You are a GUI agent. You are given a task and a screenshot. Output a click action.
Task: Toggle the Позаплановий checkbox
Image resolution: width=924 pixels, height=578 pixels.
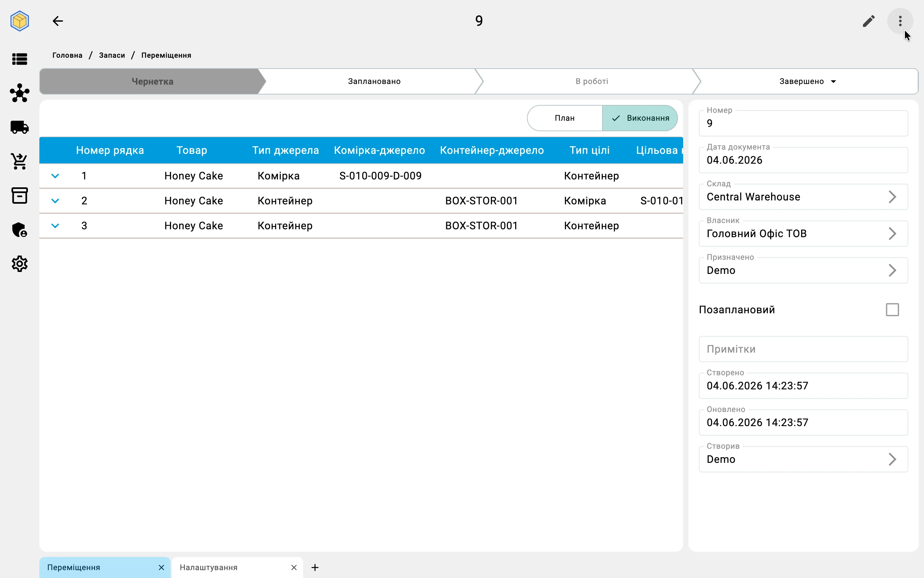pyautogui.click(x=892, y=310)
